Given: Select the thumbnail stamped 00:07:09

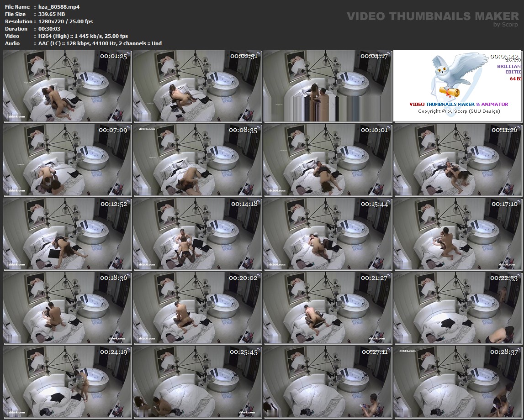Looking at the screenshot, I should click(68, 160).
